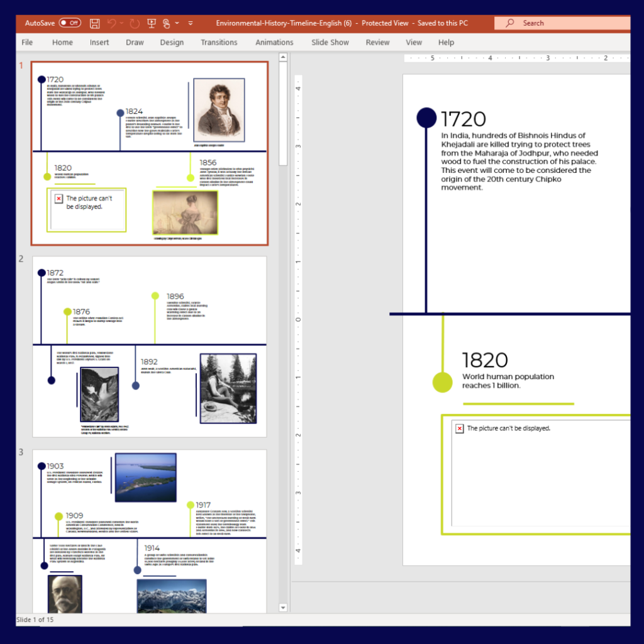This screenshot has height=644, width=644.
Task: Click the 1720 heading on main slide
Action: tap(464, 119)
